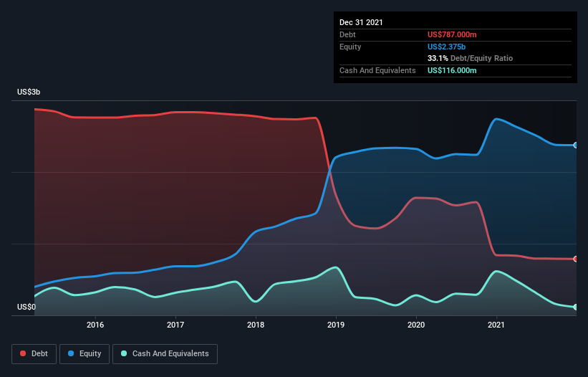Select the 2020 x-axis label

416,325
